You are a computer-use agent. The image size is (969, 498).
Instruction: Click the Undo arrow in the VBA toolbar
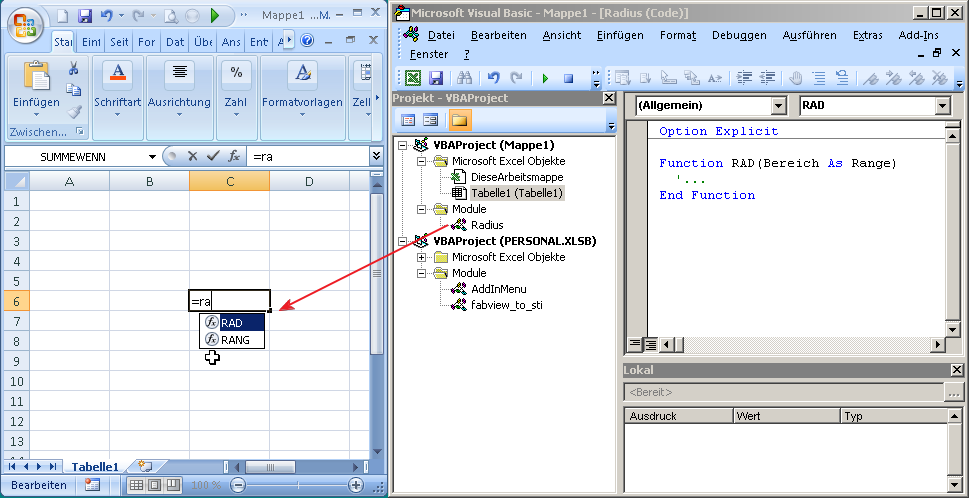tap(493, 78)
